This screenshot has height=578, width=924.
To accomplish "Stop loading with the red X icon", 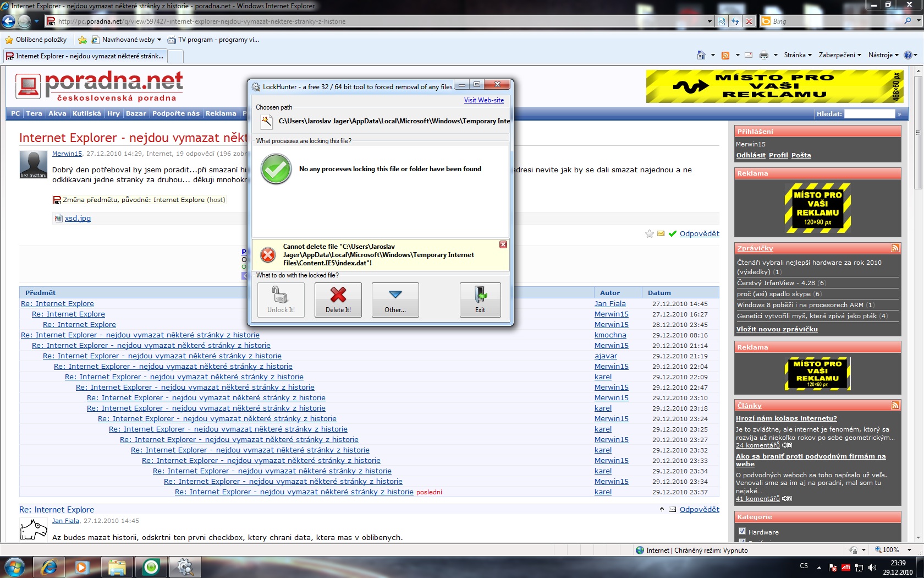I will click(749, 21).
